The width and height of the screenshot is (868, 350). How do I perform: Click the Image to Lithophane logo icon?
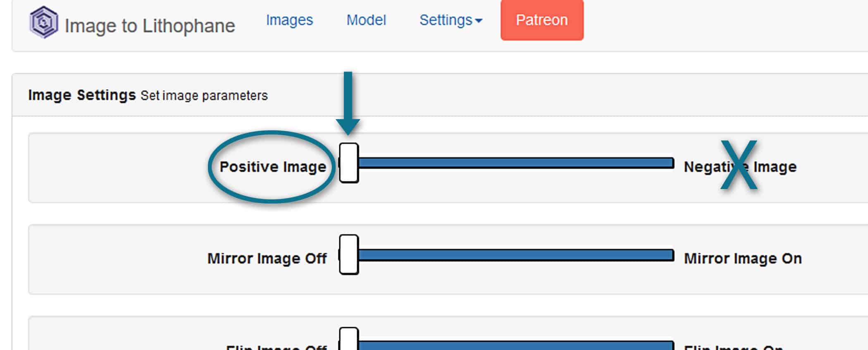tap(43, 22)
